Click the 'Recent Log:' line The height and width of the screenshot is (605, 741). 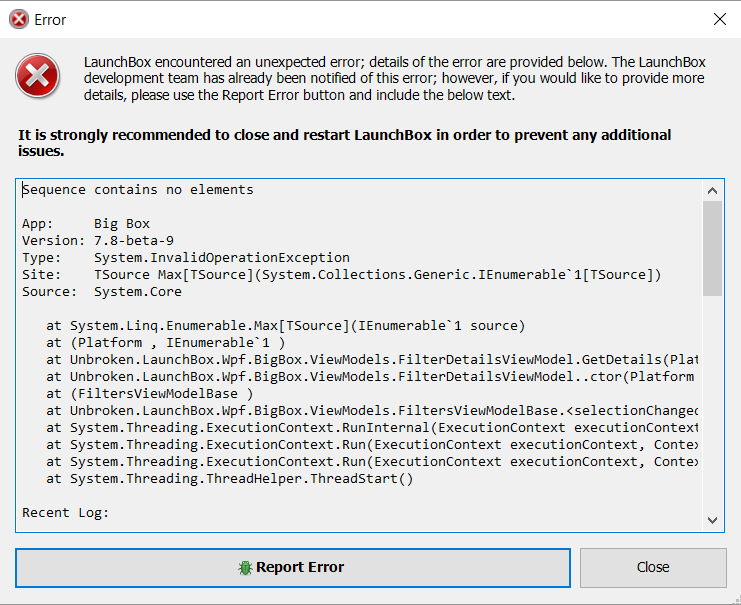[66, 513]
